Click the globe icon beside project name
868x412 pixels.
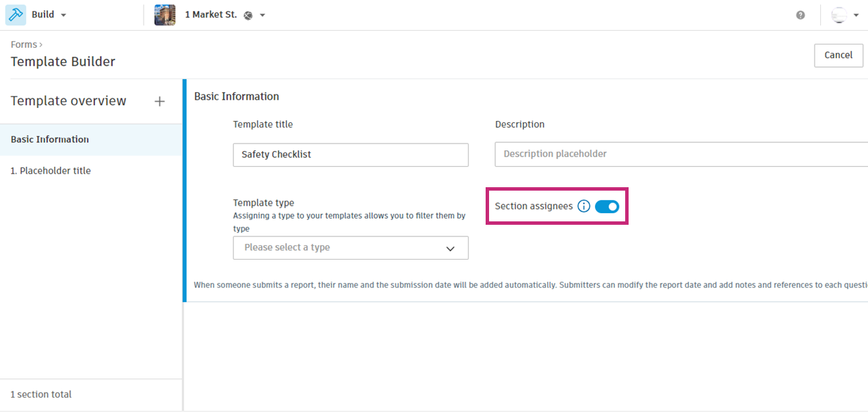248,16
